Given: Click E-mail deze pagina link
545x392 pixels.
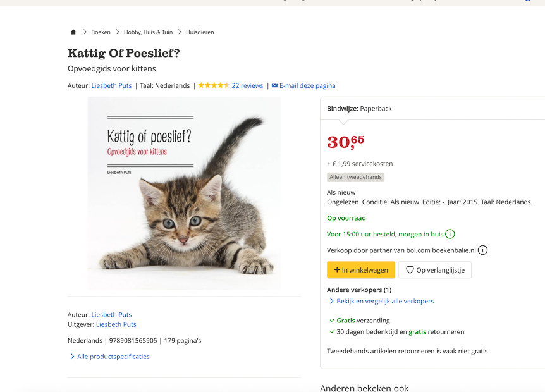Looking at the screenshot, I should [x=307, y=86].
